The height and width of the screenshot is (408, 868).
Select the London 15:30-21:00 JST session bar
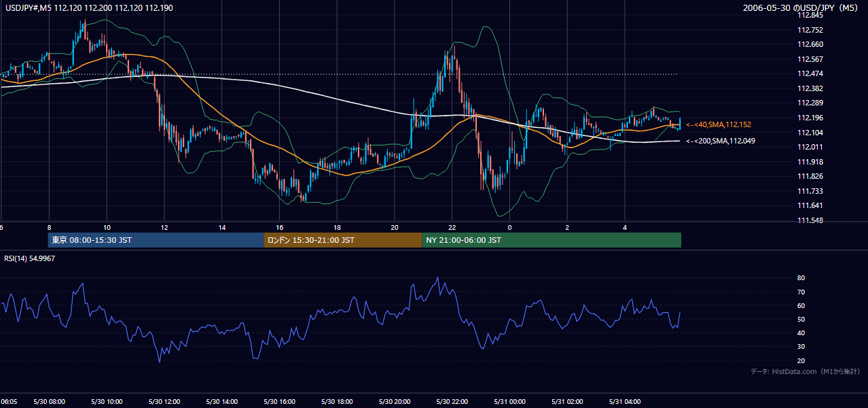point(342,240)
